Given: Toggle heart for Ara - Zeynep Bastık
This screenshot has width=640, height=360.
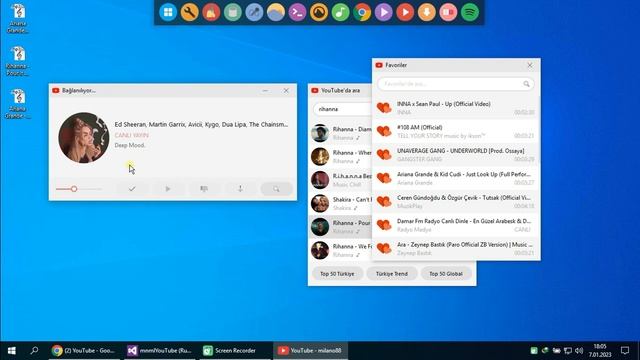Looking at the screenshot, I should point(384,248).
